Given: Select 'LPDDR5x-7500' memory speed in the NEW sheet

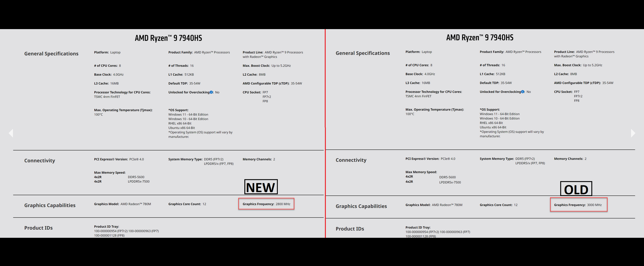Looking at the screenshot, I should (139, 181).
